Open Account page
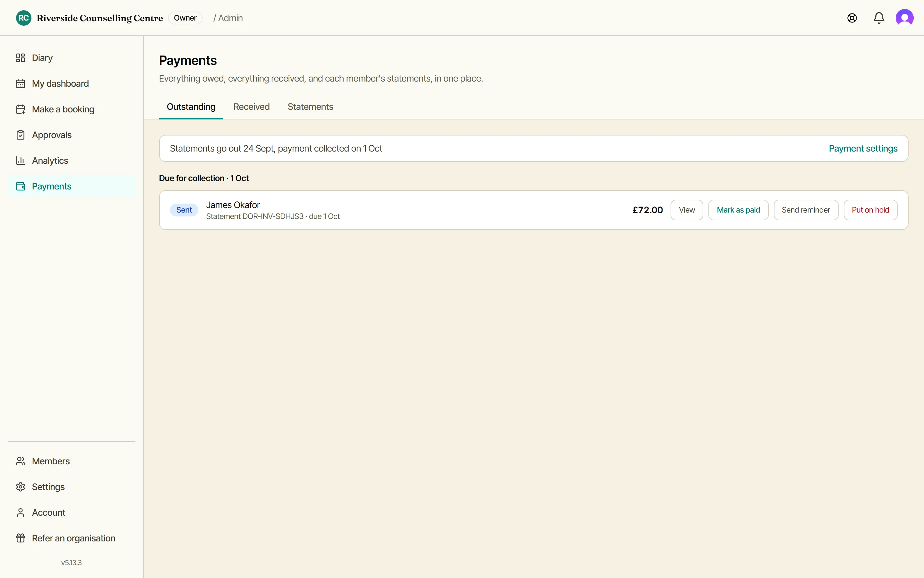 tap(72, 512)
